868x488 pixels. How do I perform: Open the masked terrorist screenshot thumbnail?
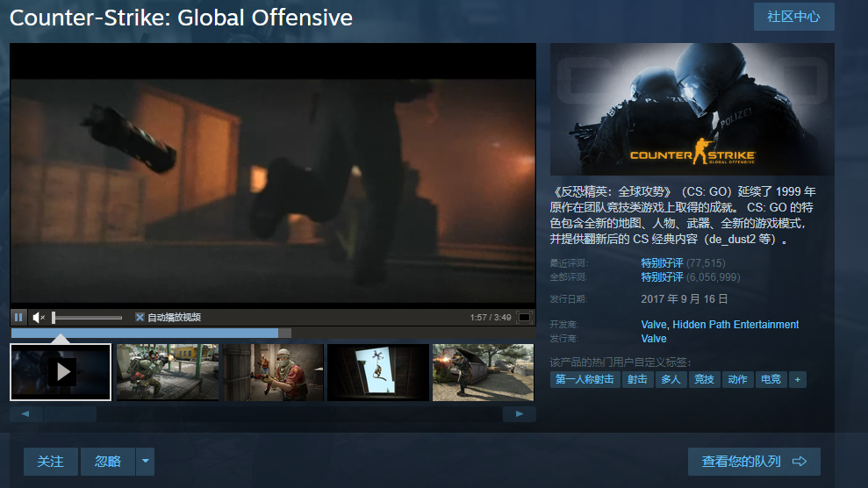273,372
